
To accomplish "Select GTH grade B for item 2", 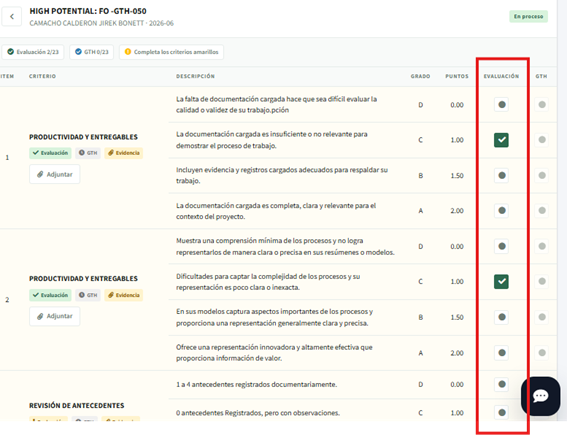I will 542,317.
